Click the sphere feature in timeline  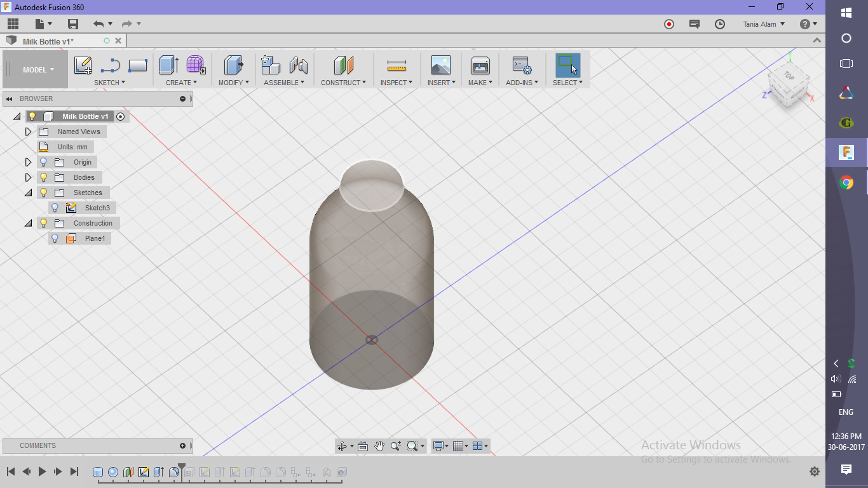[x=113, y=472]
